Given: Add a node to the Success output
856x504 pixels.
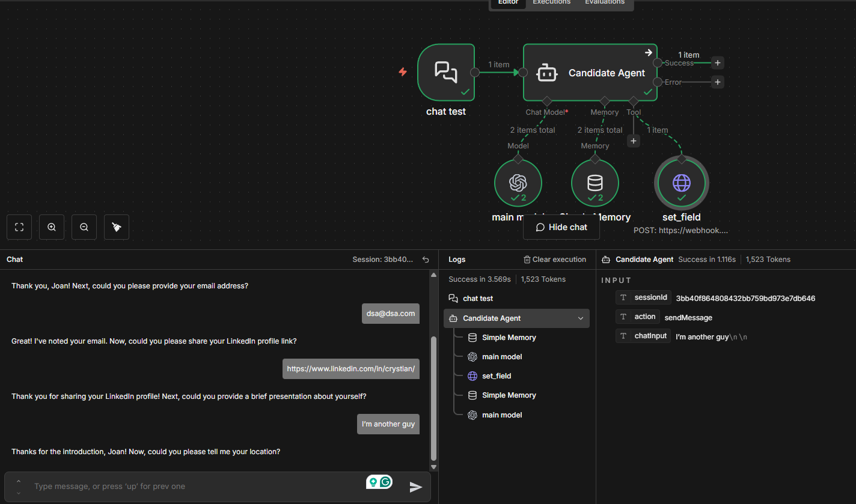Looking at the screenshot, I should pos(717,62).
